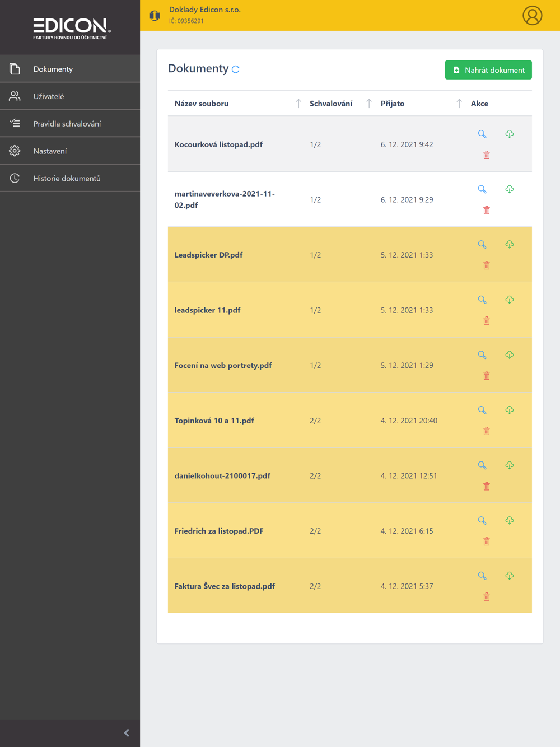Go to Pravidla schvalování menu item
Image resolution: width=560 pixels, height=747 pixels.
point(67,124)
